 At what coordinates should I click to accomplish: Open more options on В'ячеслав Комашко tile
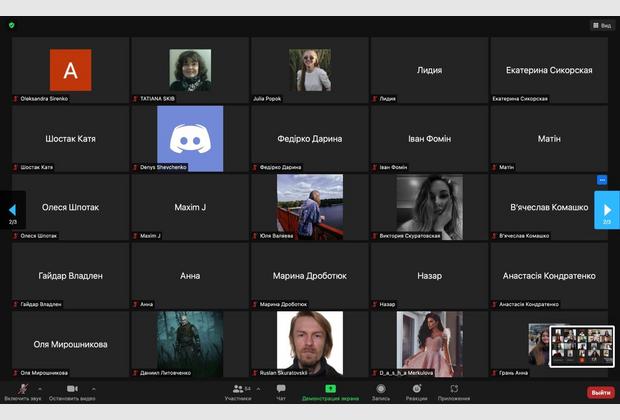click(x=602, y=180)
